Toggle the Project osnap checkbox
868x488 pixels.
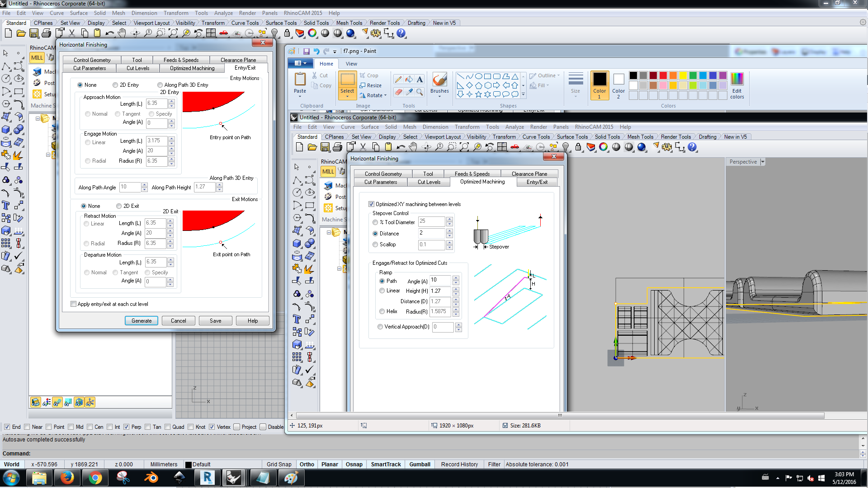(x=236, y=427)
